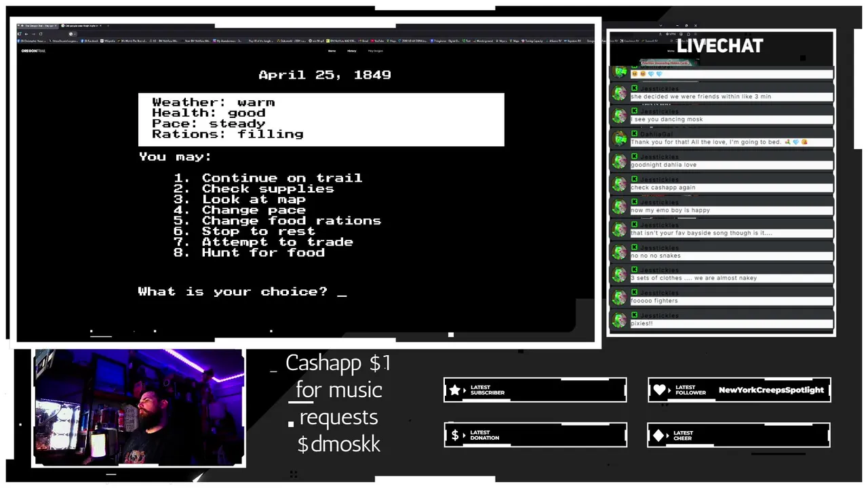Click chat message 'Thank you for that! All the love'
The height and width of the screenshot is (488, 868).
point(719,142)
